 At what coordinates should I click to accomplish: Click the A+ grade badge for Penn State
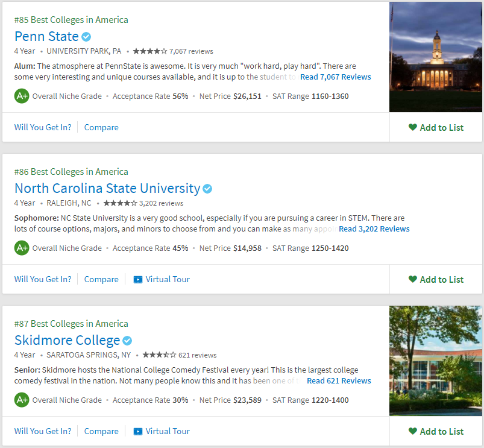(x=22, y=96)
